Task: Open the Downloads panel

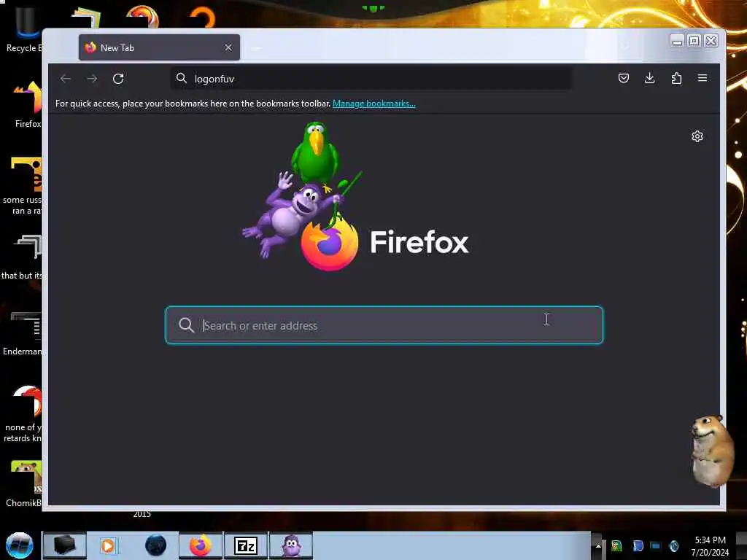Action: click(649, 78)
